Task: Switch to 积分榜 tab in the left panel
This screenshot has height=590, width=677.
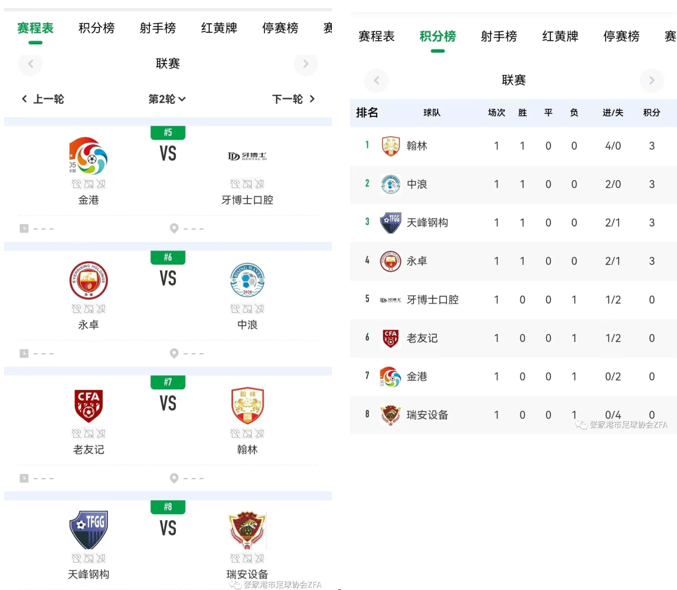Action: [x=97, y=28]
